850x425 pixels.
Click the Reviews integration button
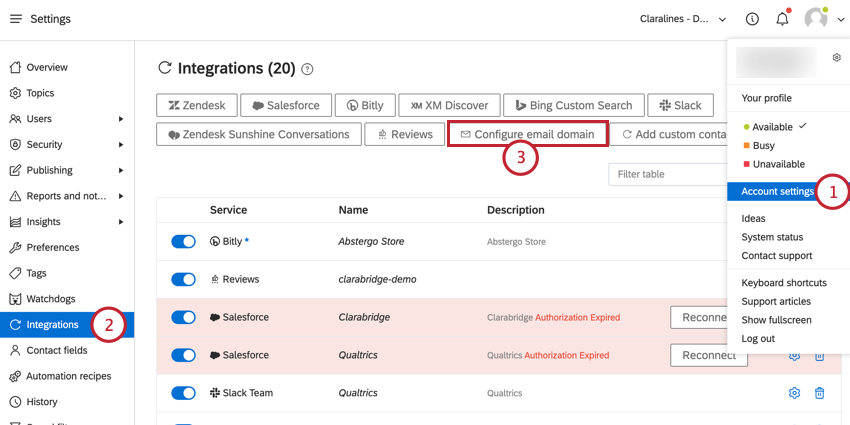404,134
